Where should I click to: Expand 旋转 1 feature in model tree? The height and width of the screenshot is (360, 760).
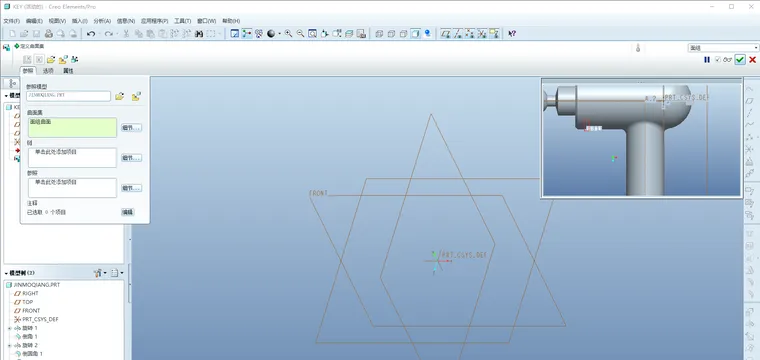coord(9,328)
